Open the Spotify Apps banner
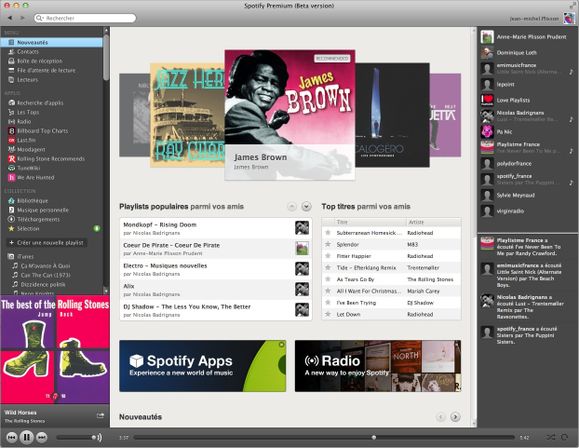This screenshot has width=579, height=448. [x=202, y=366]
